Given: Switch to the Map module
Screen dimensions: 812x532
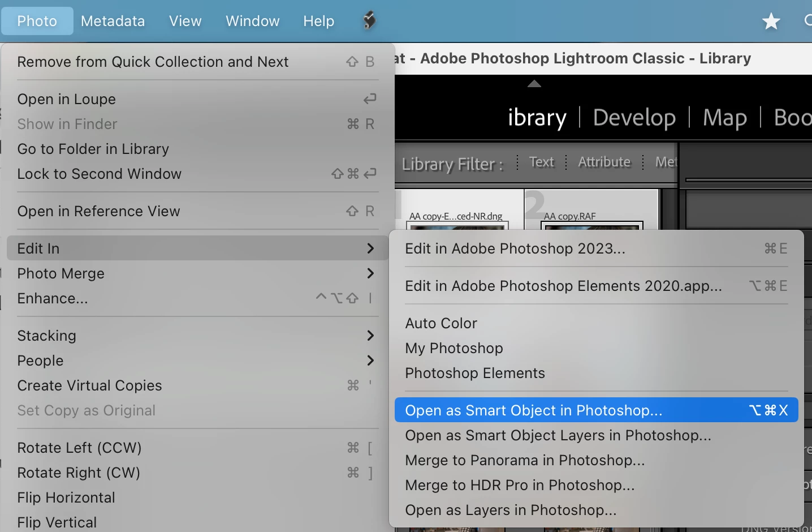Looking at the screenshot, I should coord(725,118).
